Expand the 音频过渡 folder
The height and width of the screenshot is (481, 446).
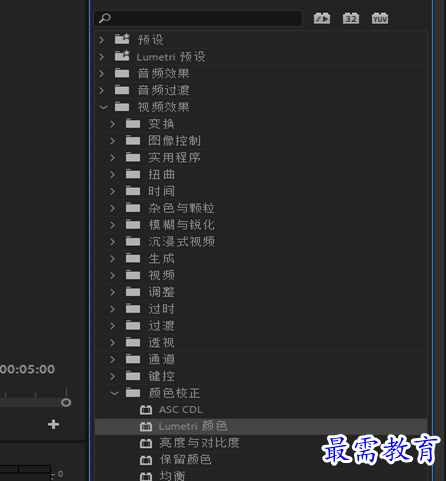pyautogui.click(x=102, y=90)
